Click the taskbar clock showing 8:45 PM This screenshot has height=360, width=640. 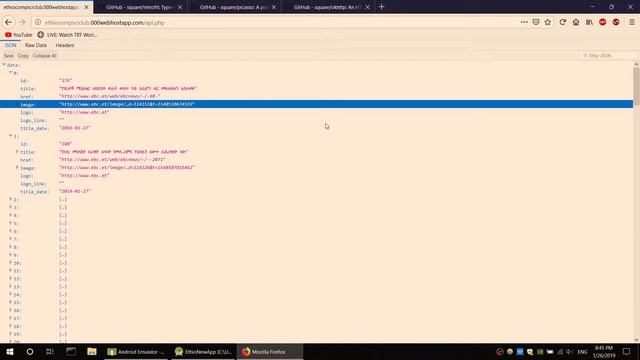coord(604,351)
